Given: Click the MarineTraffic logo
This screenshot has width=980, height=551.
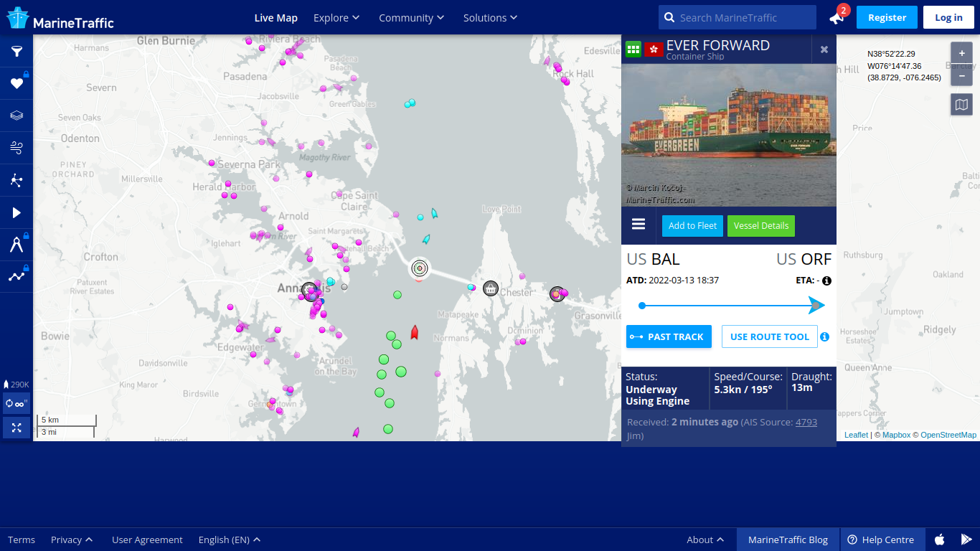Looking at the screenshot, I should pyautogui.click(x=61, y=18).
